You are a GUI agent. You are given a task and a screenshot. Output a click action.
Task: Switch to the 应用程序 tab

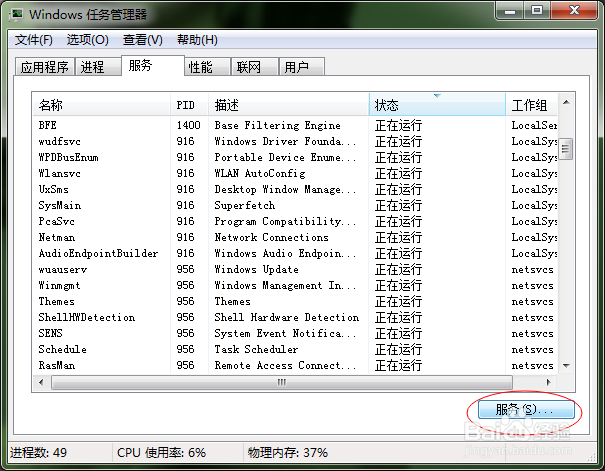(x=45, y=67)
